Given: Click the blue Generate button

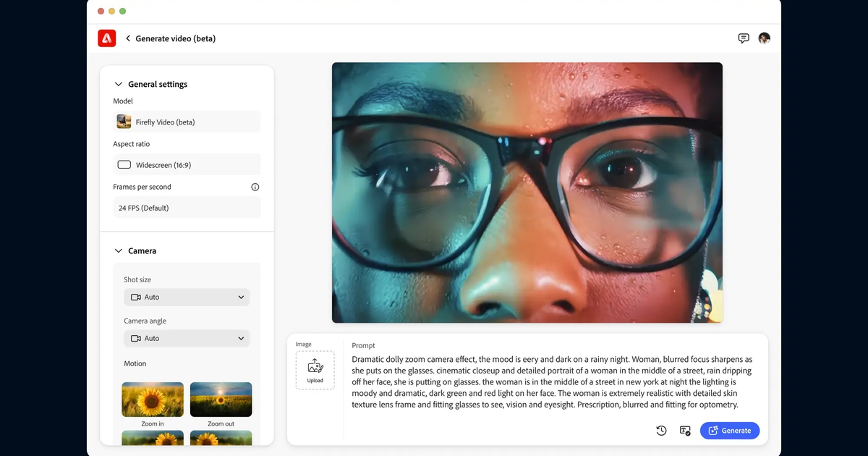Looking at the screenshot, I should point(730,431).
